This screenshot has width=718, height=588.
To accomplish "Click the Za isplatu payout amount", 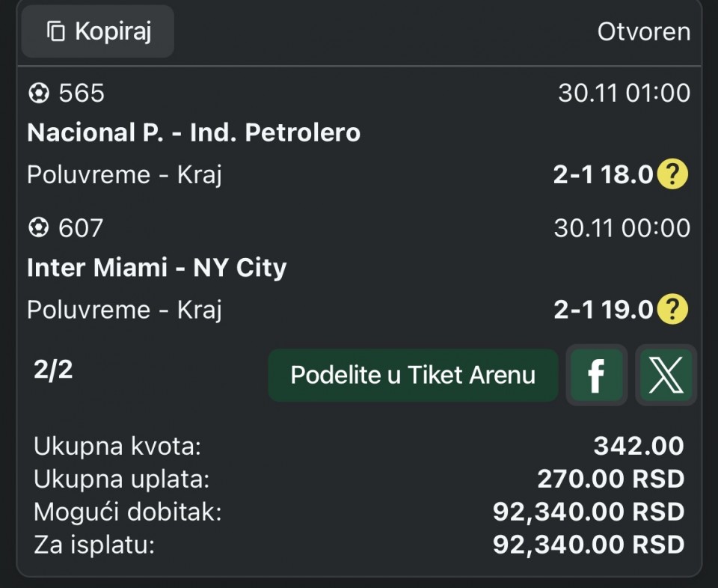I will click(x=589, y=545).
